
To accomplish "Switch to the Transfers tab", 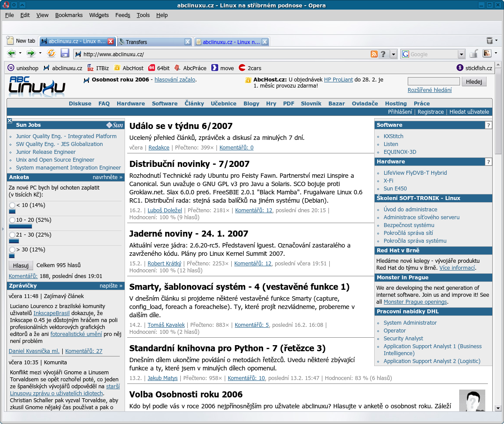I will point(155,42).
